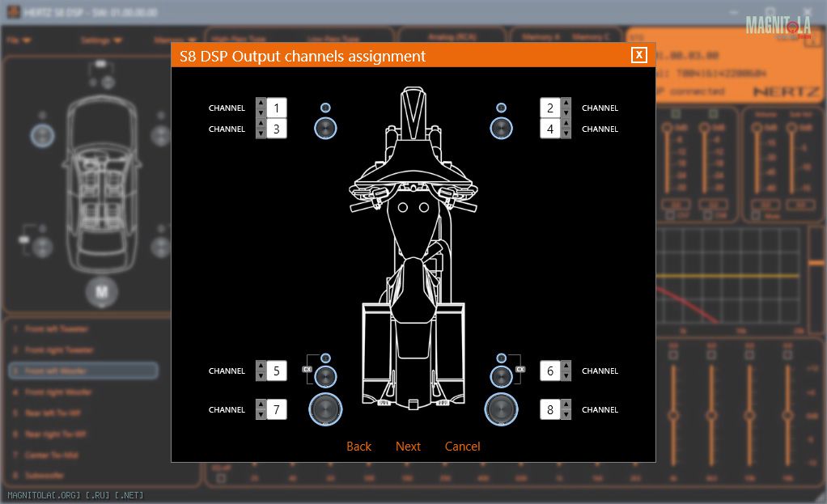Select the left subwoofer icon beside channel 7
This screenshot has width=827, height=504.
325,409
